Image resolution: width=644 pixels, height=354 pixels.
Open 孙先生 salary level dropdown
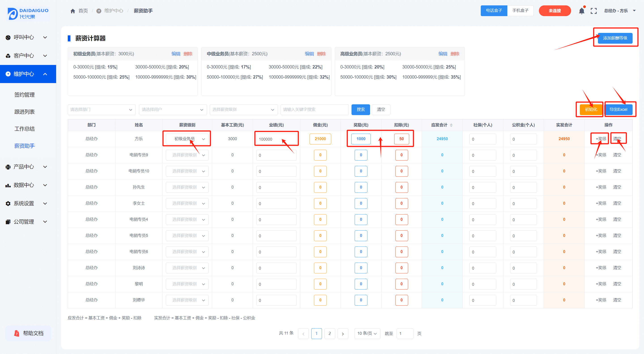[x=187, y=187]
